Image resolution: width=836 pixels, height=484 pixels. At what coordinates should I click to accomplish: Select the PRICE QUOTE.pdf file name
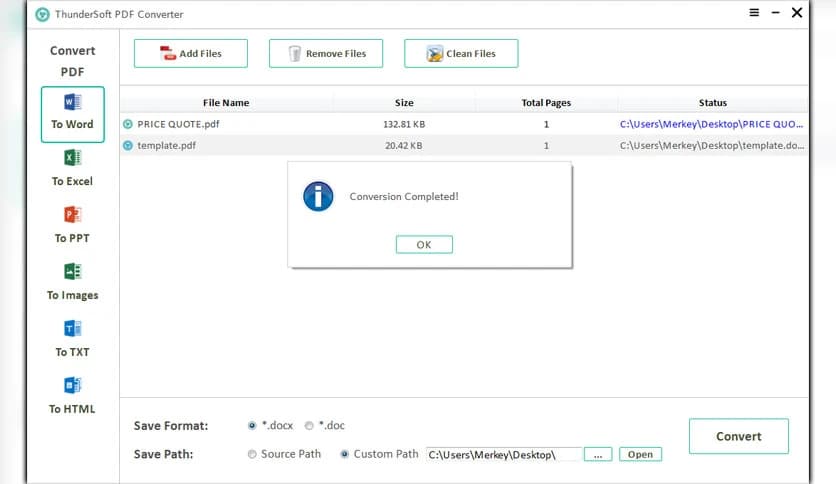[178, 124]
